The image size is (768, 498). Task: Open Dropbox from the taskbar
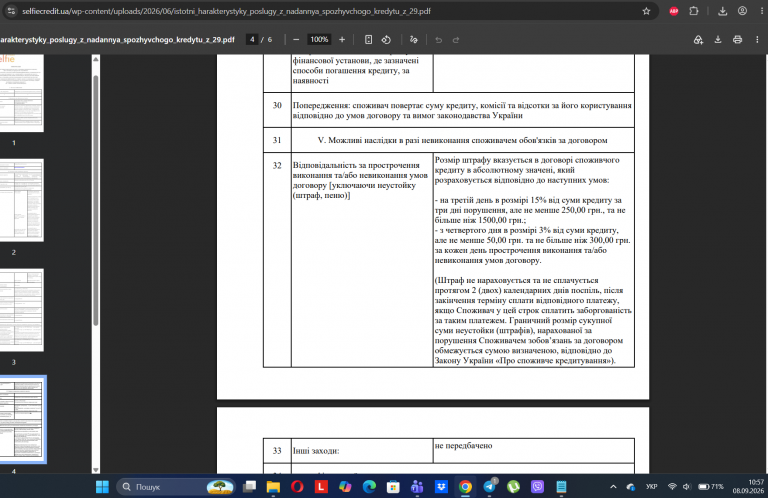click(x=441, y=487)
